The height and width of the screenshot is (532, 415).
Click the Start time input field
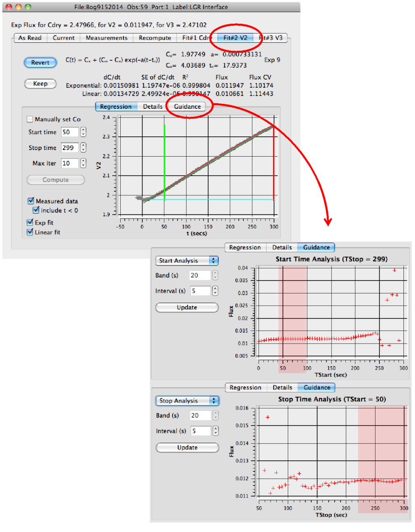(70, 132)
